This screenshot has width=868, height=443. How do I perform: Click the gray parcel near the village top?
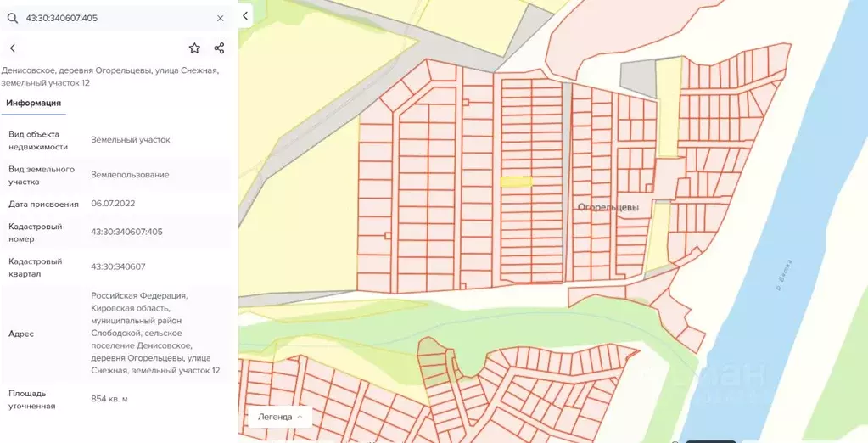pos(637,79)
